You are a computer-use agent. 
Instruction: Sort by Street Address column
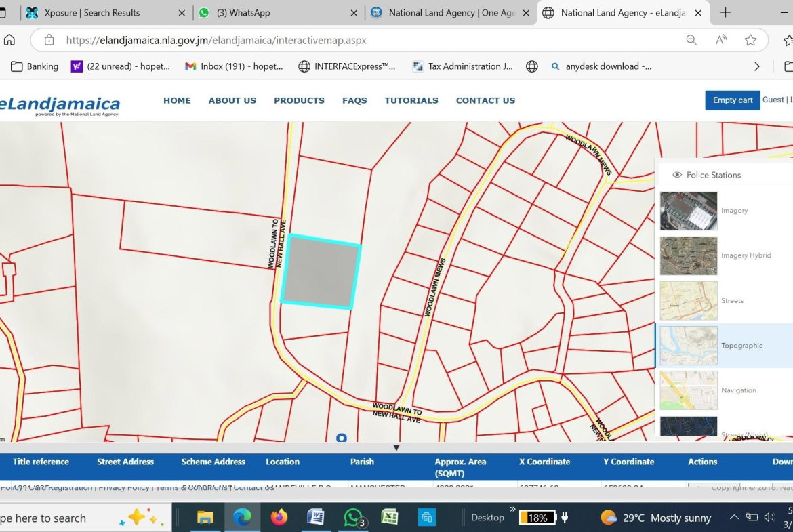click(125, 462)
